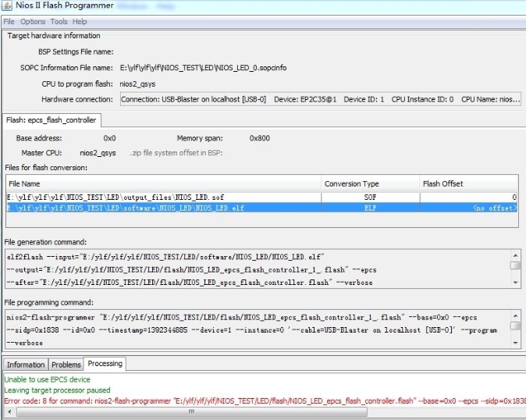
Task: Open the Options menu
Action: pyautogui.click(x=33, y=22)
